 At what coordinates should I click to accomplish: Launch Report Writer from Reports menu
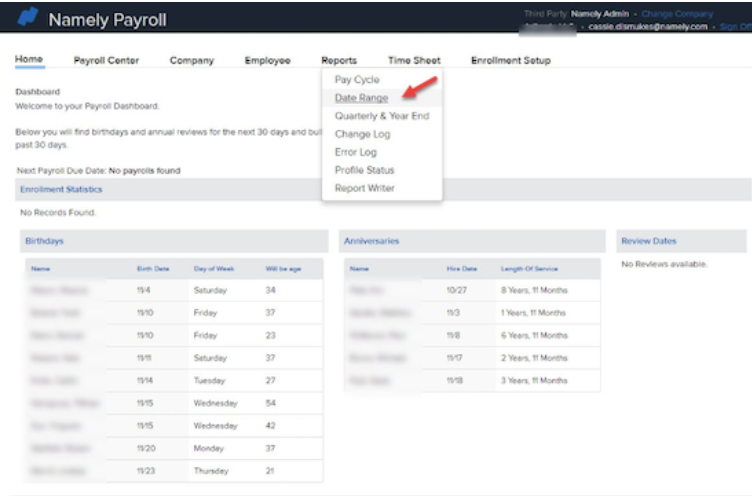[364, 188]
